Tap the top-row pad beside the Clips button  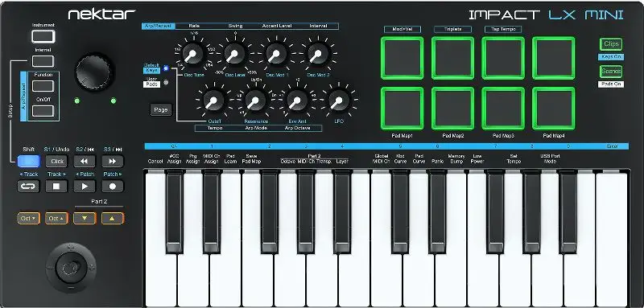pos(554,58)
